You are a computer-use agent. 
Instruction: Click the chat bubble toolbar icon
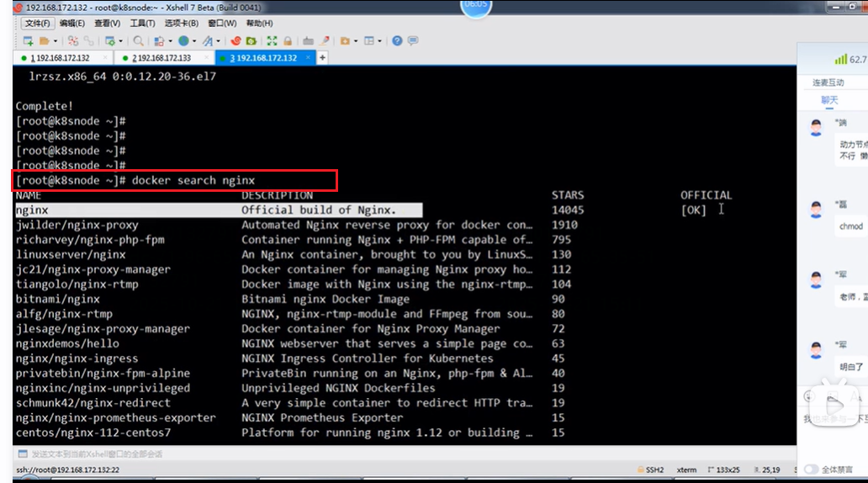pos(413,41)
